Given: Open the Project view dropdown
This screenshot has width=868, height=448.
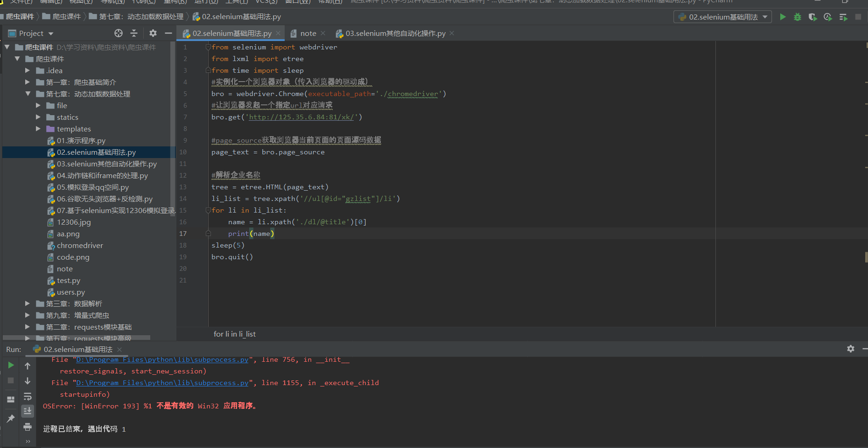Looking at the screenshot, I should tap(31, 33).
